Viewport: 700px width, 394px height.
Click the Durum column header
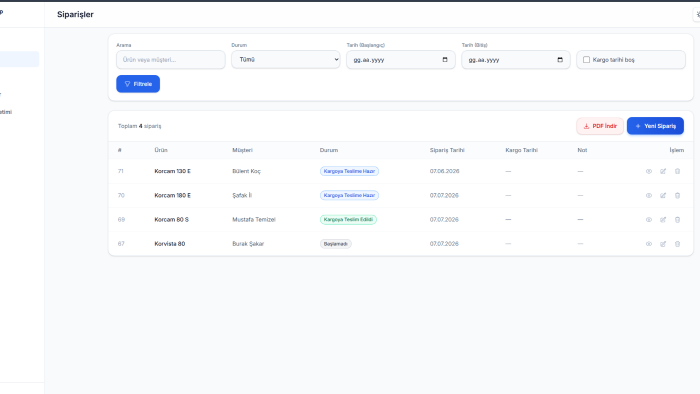[329, 150]
